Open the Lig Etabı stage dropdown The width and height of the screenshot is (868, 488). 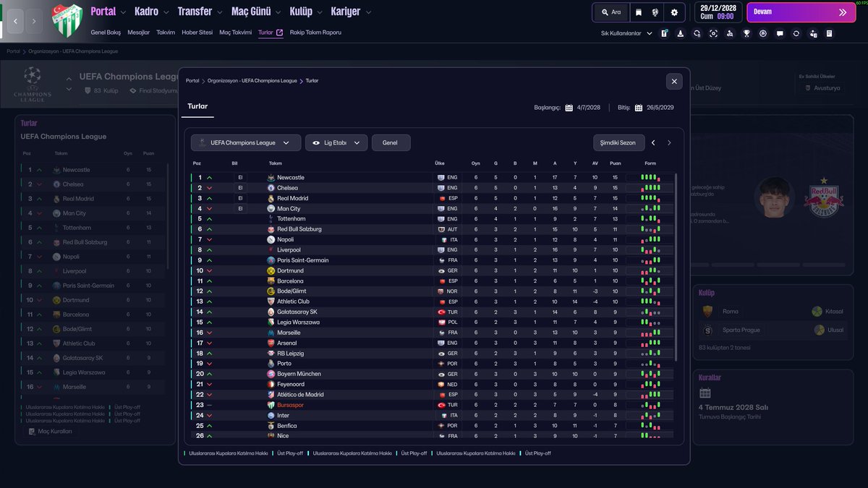coord(336,143)
